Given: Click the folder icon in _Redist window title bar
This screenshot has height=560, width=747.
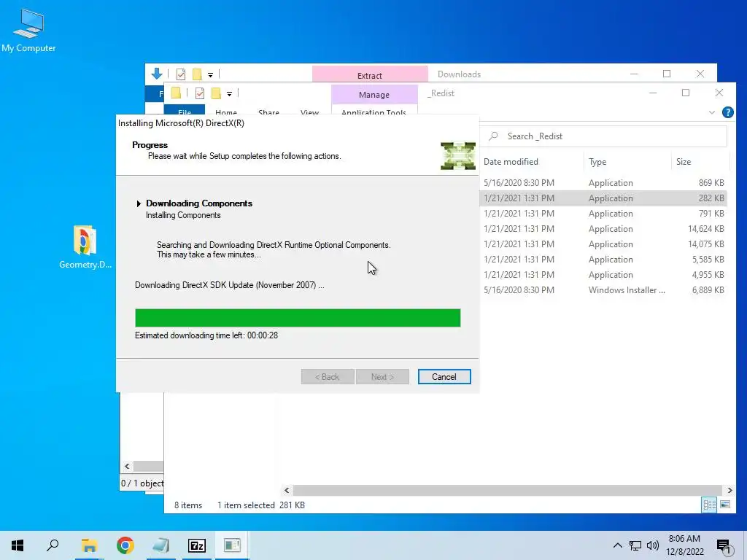Looking at the screenshot, I should click(176, 93).
